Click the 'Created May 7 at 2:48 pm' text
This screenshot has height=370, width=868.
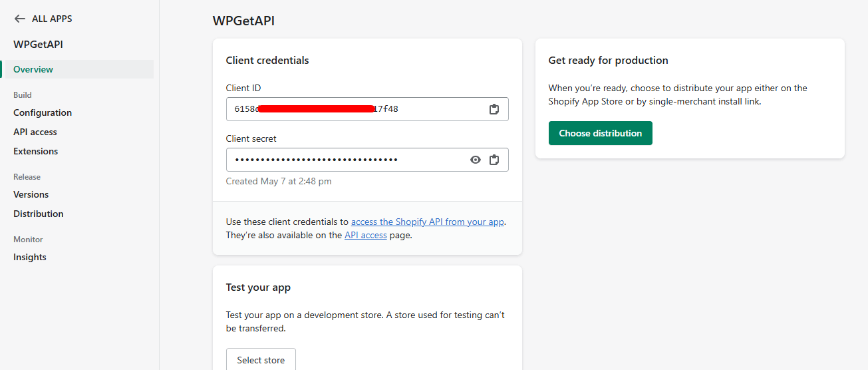point(279,181)
